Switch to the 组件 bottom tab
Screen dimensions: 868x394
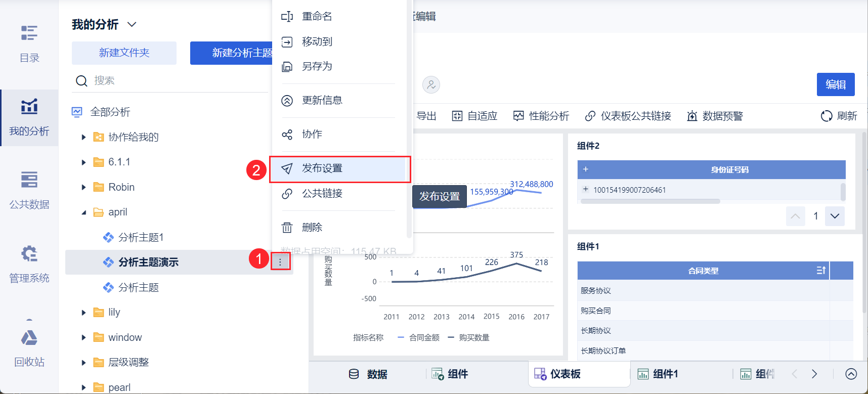click(x=450, y=374)
